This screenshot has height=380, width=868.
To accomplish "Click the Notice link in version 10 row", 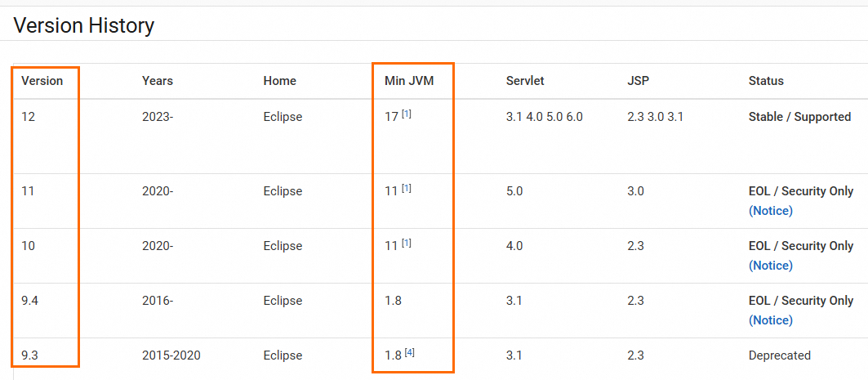I will (770, 266).
